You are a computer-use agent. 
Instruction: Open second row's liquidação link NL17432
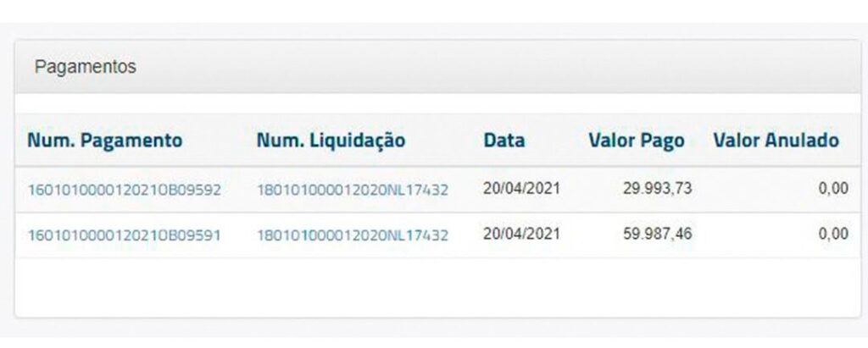[352, 235]
